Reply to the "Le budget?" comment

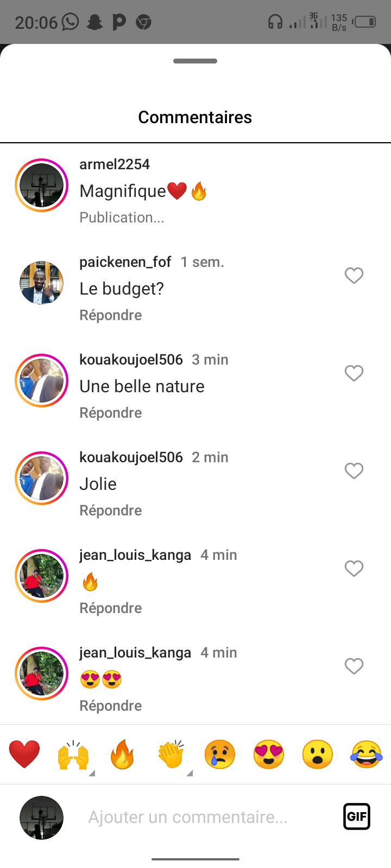coord(111,315)
